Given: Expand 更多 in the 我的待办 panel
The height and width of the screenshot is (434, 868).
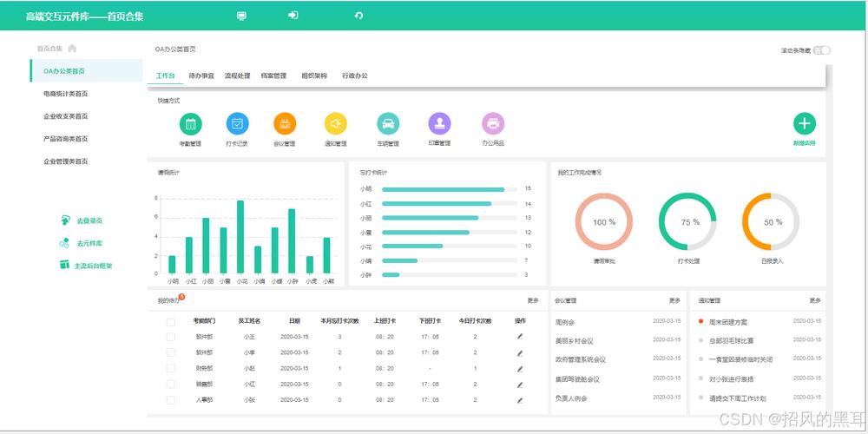Looking at the screenshot, I should pos(533,301).
